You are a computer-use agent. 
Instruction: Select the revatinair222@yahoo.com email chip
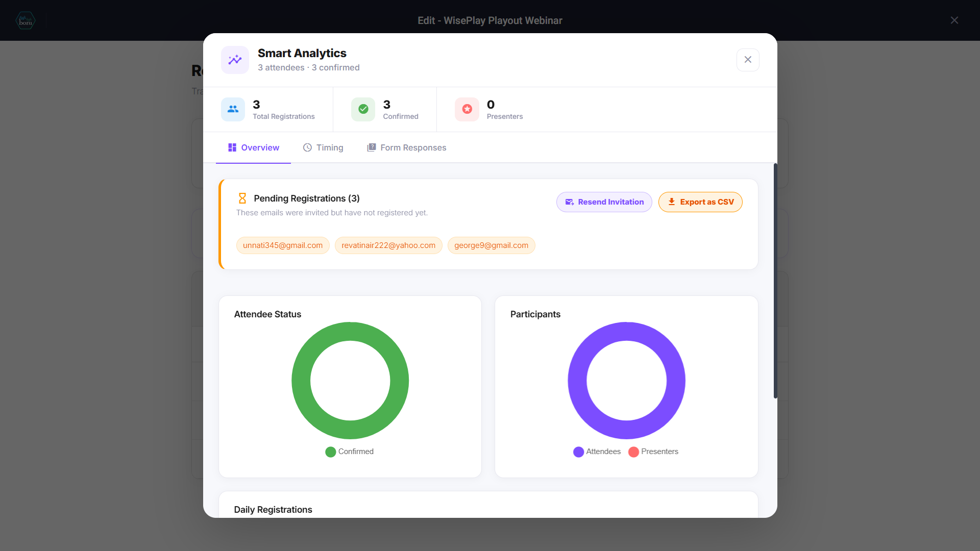click(388, 245)
